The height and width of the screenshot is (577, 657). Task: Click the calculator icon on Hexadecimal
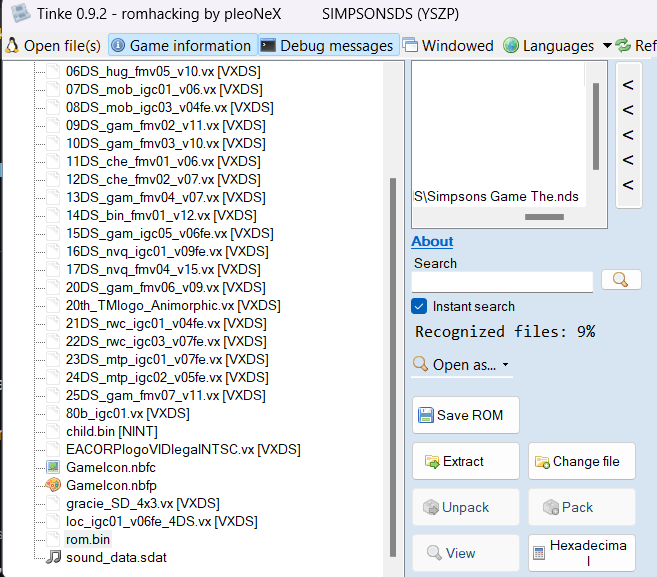point(539,554)
